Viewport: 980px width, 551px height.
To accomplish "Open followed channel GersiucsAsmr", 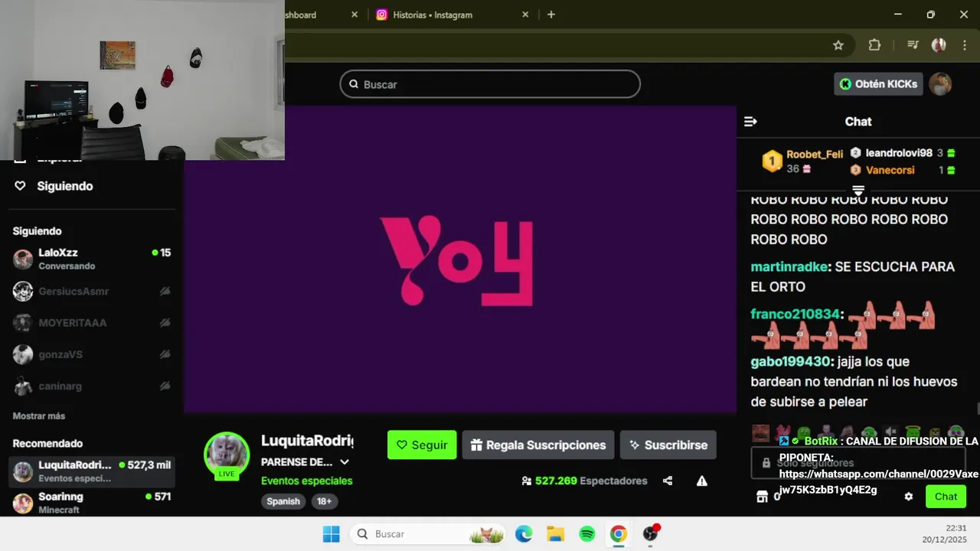I will point(92,291).
